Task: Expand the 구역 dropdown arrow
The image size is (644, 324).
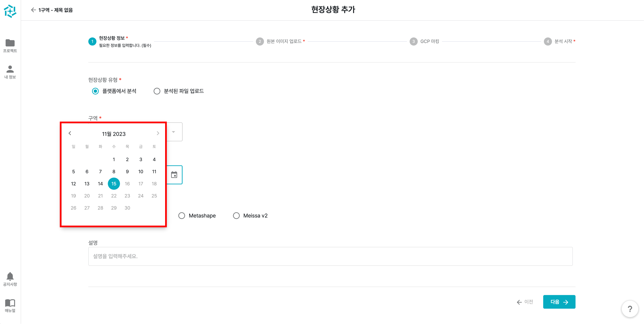Action: pyautogui.click(x=174, y=132)
